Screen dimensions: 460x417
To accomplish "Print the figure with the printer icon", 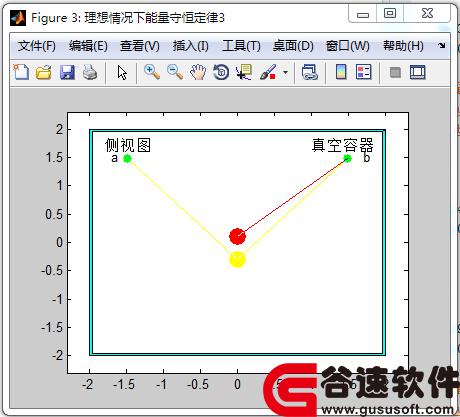I will [x=90, y=72].
